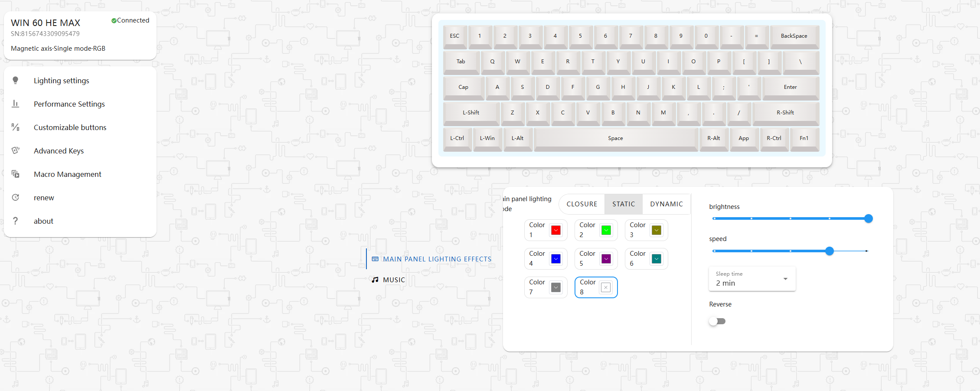This screenshot has width=980, height=391.
Task: Click the Music note icon
Action: [x=375, y=280]
